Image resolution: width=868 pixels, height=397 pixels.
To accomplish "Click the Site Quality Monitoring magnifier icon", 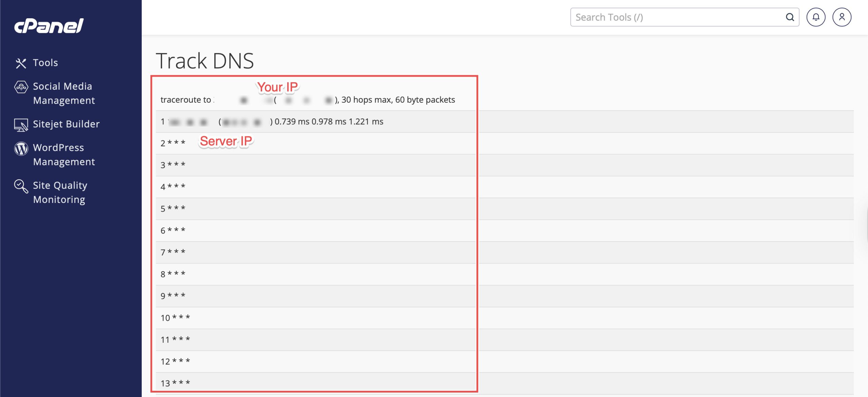I will [21, 186].
